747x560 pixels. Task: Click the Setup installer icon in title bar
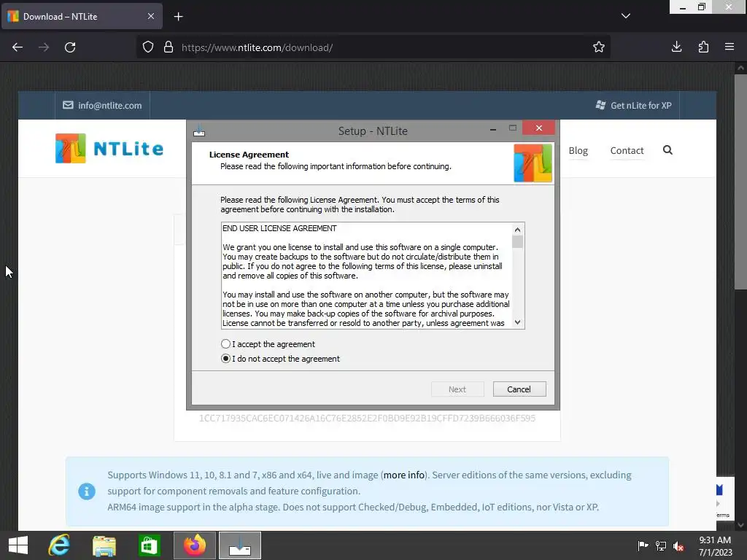[x=199, y=131]
